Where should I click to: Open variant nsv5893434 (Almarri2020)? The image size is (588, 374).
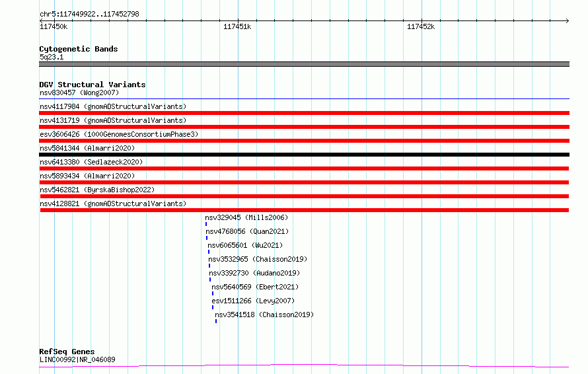(87, 176)
